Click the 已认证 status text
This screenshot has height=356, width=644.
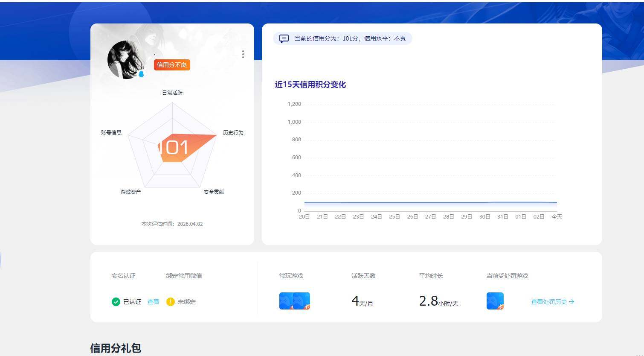pos(132,302)
